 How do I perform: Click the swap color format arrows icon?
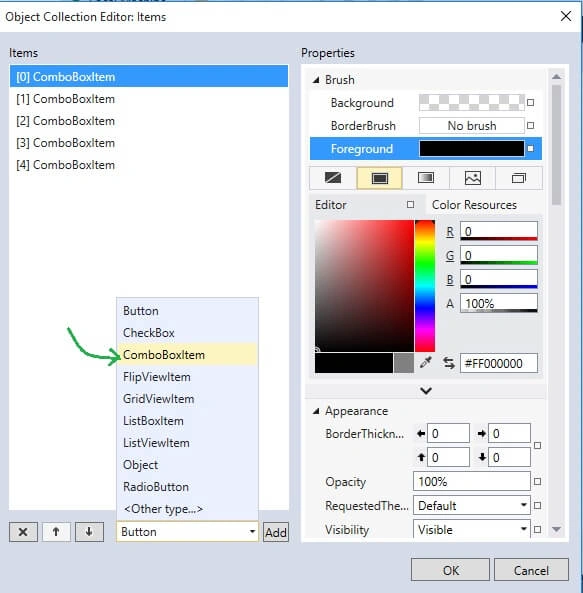click(449, 363)
